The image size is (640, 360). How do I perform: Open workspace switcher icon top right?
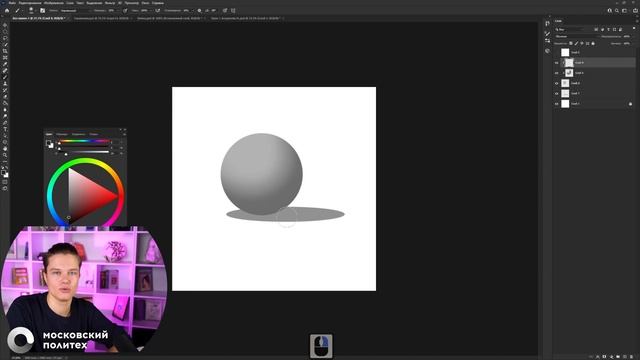point(624,11)
